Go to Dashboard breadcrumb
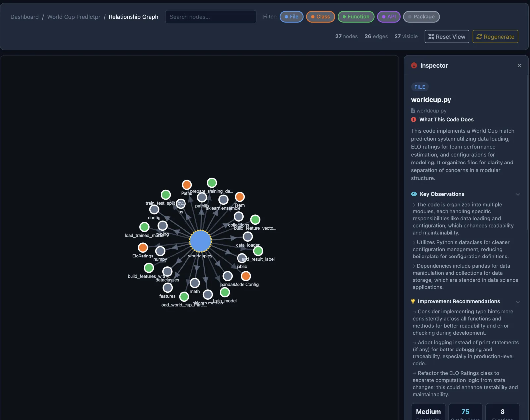Screen dimensions: 530x420 click(25, 17)
